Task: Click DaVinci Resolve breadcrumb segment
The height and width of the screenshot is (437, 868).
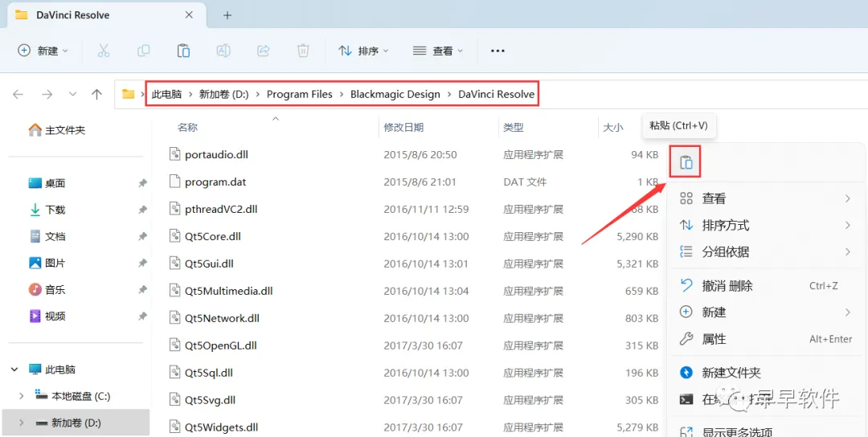Action: point(497,95)
